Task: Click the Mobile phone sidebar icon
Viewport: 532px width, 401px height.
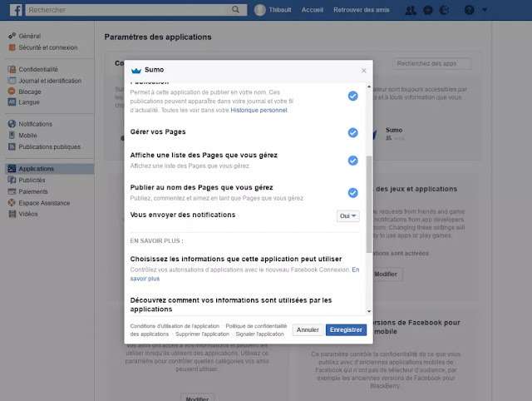Action: pos(12,135)
